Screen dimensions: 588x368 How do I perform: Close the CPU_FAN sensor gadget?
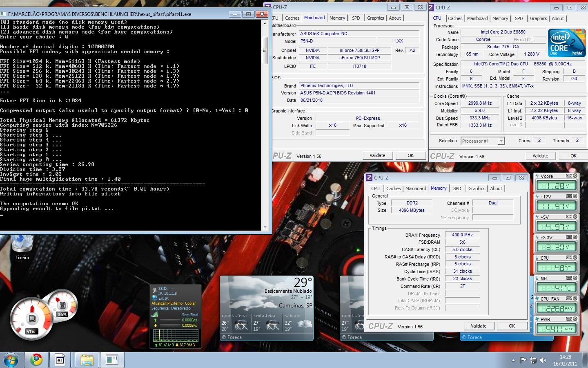575,298
